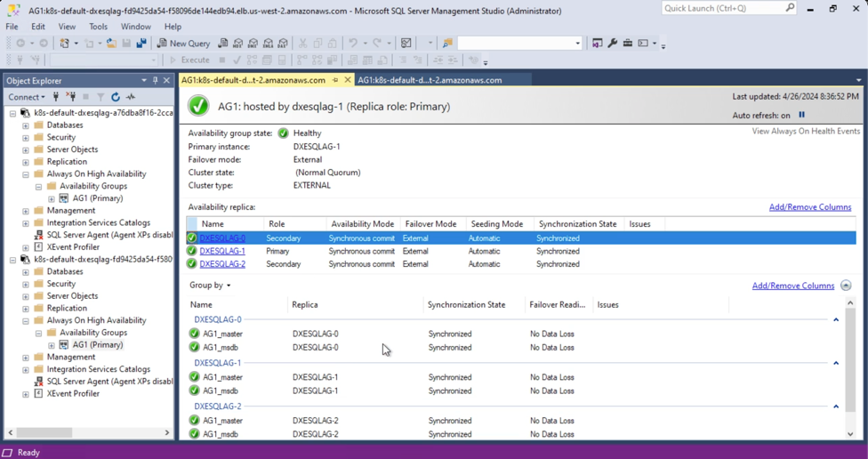Viewport: 868px width, 459px height.
Task: Collapse the DXESQLAG-1 database group
Action: pos(836,363)
